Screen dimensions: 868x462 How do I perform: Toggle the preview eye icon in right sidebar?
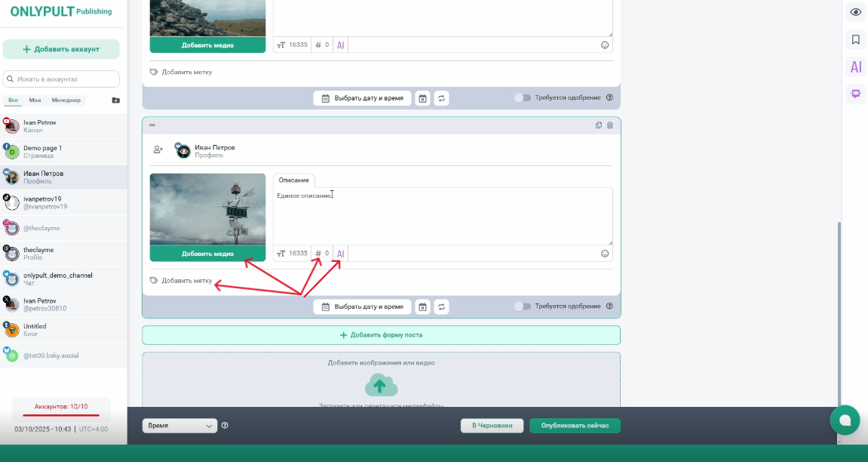pyautogui.click(x=856, y=12)
